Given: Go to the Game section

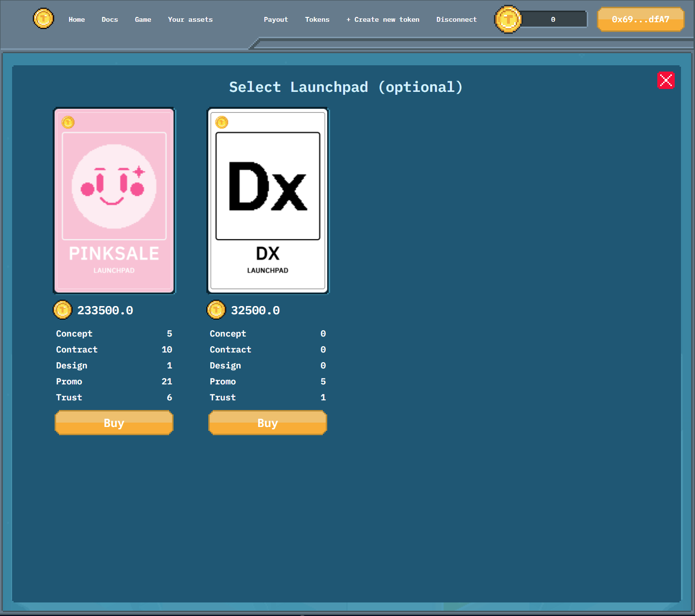Looking at the screenshot, I should coord(143,19).
